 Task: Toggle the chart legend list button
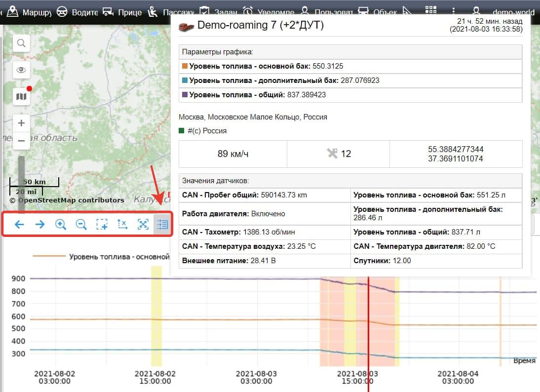(x=162, y=225)
